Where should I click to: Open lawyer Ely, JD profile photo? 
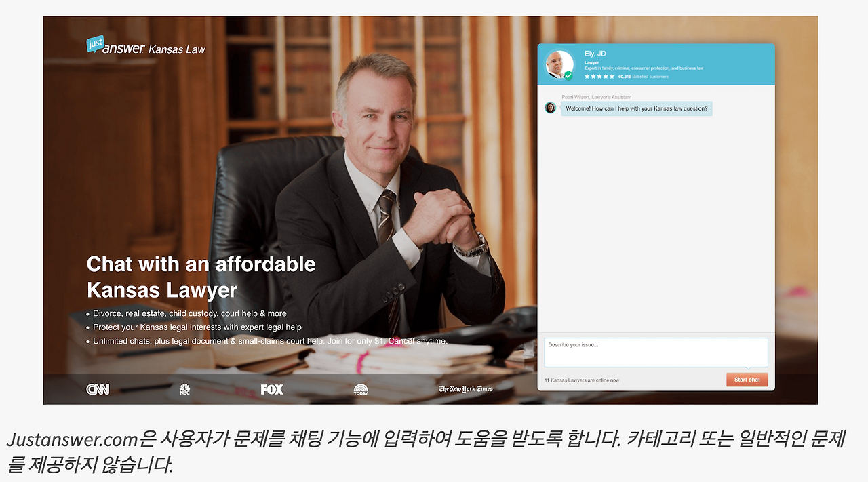pyautogui.click(x=559, y=64)
